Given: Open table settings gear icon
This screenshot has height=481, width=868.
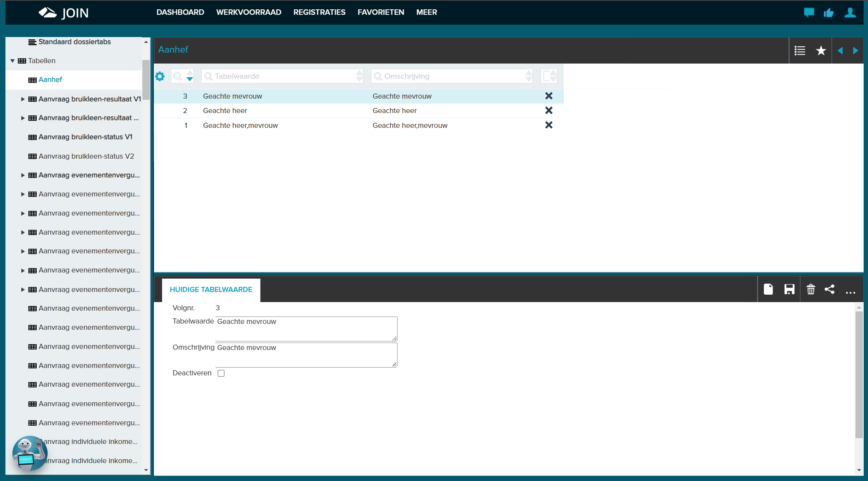Looking at the screenshot, I should [160, 76].
